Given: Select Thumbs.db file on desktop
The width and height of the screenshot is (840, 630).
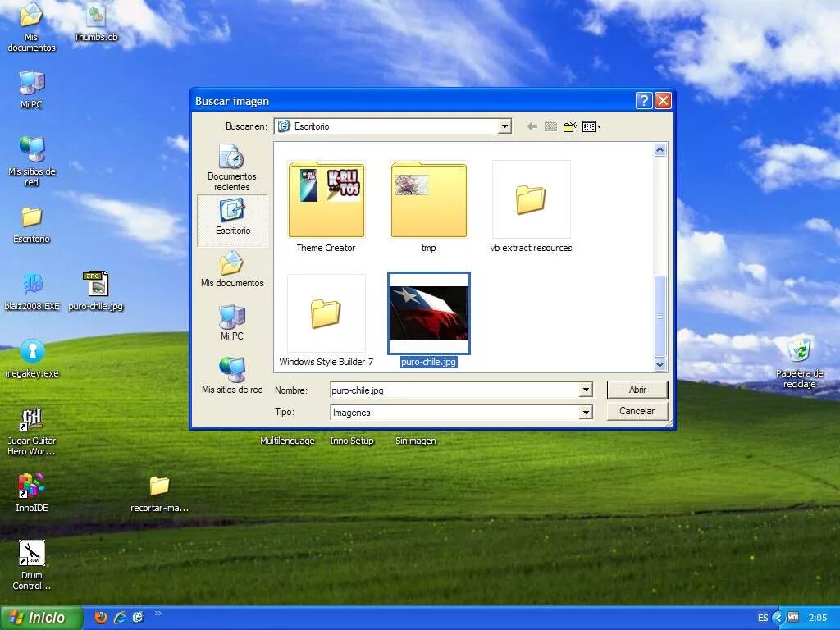Looking at the screenshot, I should pos(96,22).
